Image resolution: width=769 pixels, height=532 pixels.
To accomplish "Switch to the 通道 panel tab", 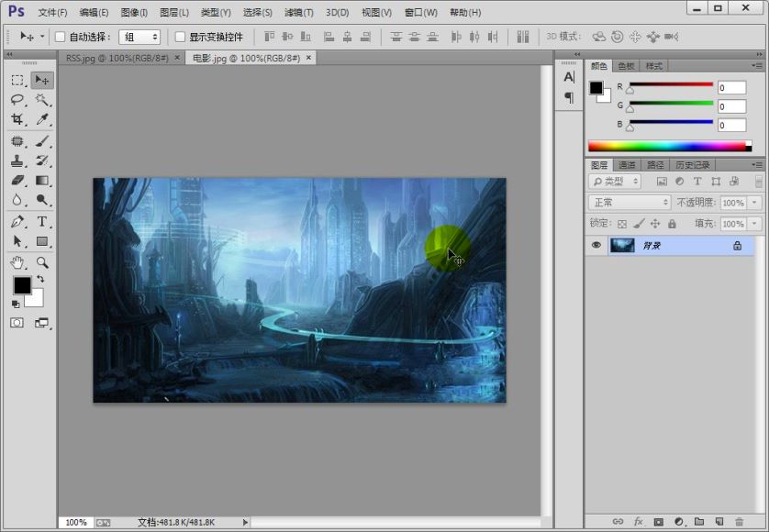I will 627,165.
